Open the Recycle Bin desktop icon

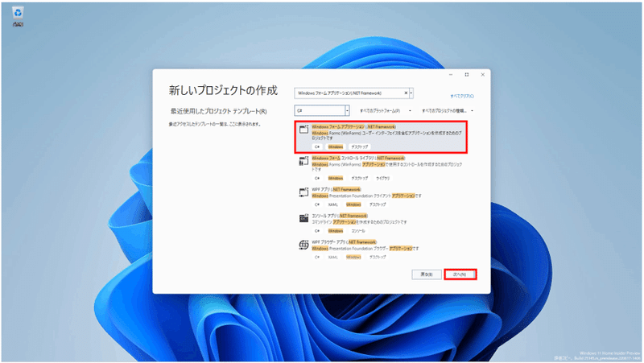[x=18, y=17]
